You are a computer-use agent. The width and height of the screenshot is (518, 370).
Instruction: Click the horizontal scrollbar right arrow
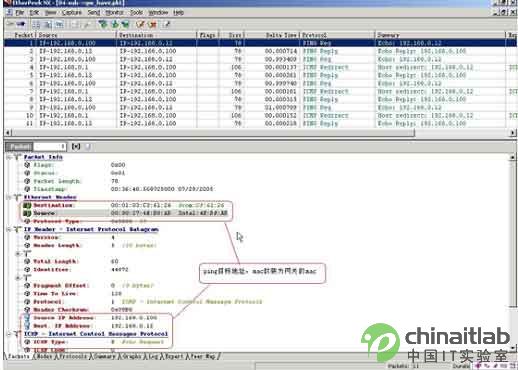(512, 133)
